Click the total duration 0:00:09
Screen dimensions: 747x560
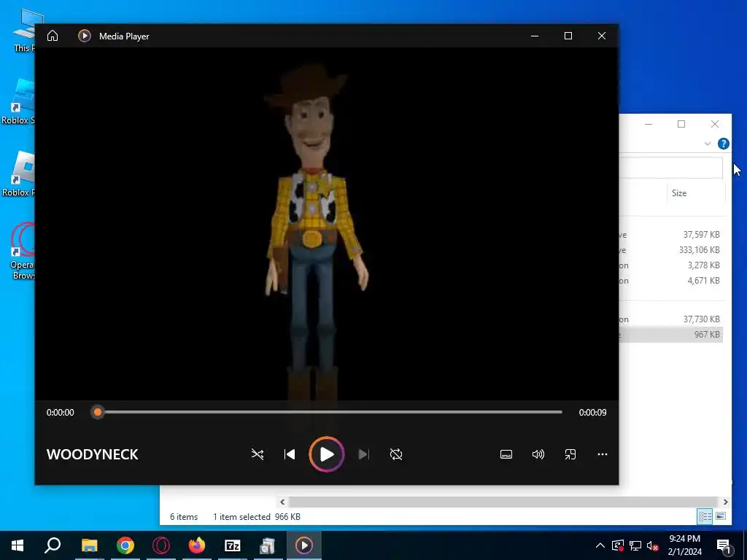(592, 413)
